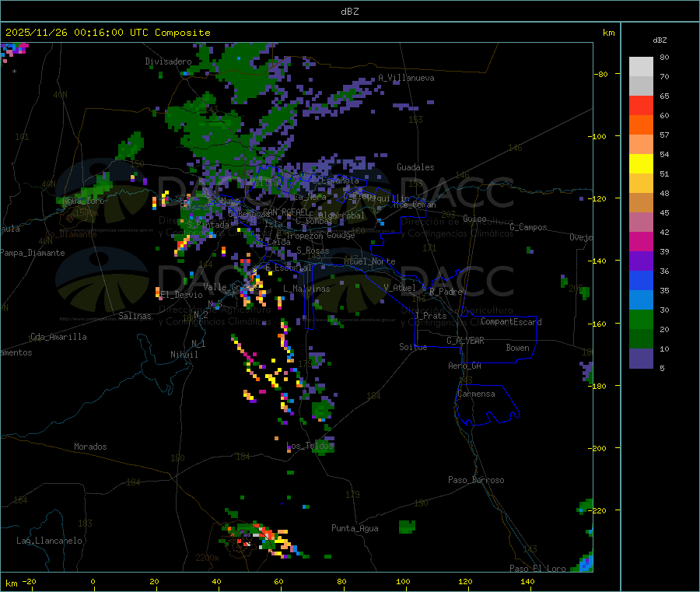This screenshot has height=592, width=700.
Task: Click the 'Lag.Llancanelo' map label
Action: tap(50, 541)
